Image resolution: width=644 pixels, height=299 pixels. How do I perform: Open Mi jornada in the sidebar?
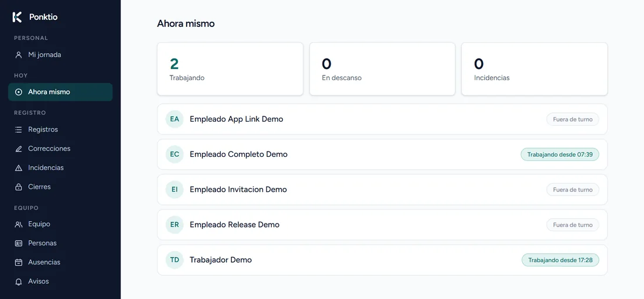pos(60,54)
